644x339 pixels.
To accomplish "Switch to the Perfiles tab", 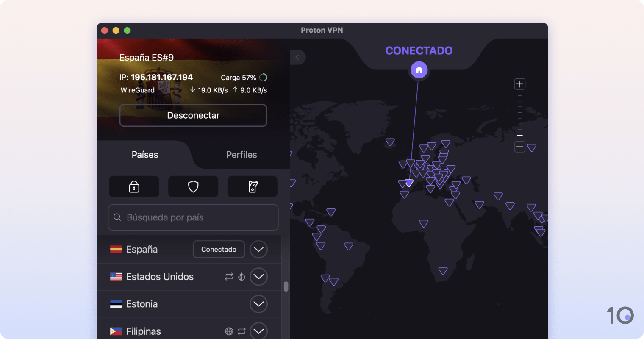I will [241, 155].
